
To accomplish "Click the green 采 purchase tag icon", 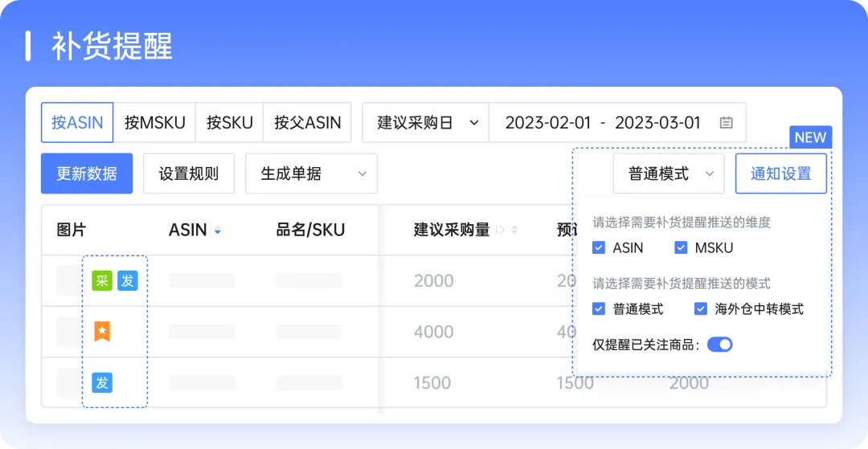I will (x=102, y=281).
